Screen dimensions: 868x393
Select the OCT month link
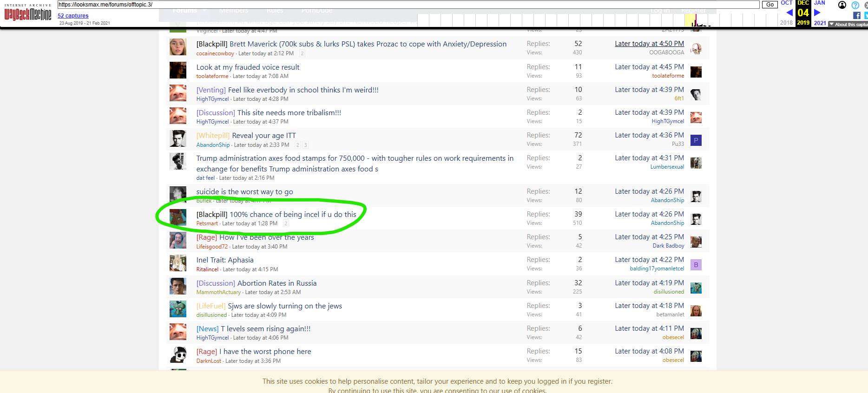coord(787,3)
